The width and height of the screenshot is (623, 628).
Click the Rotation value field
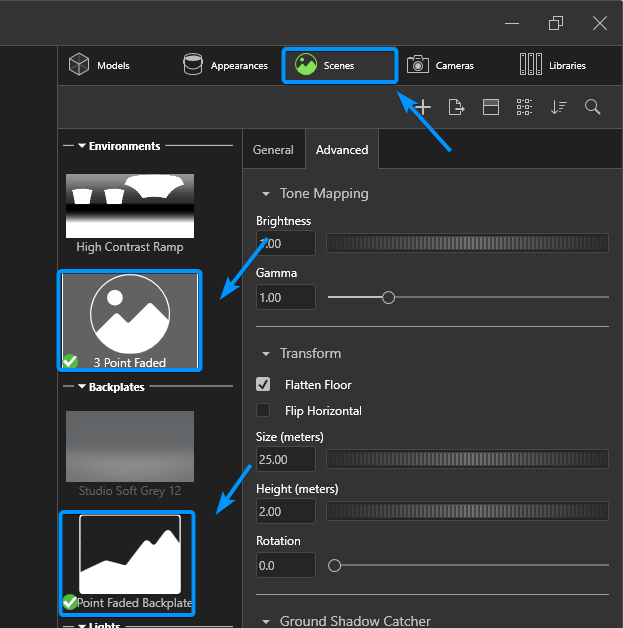(x=285, y=565)
